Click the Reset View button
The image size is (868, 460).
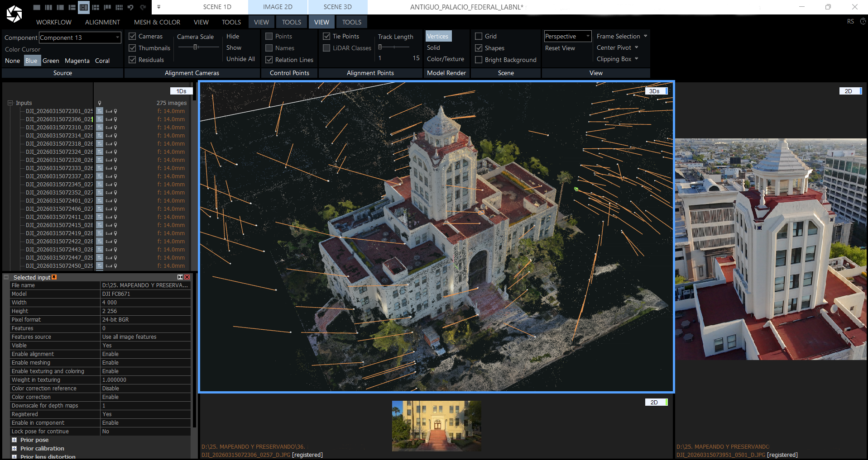click(x=560, y=48)
